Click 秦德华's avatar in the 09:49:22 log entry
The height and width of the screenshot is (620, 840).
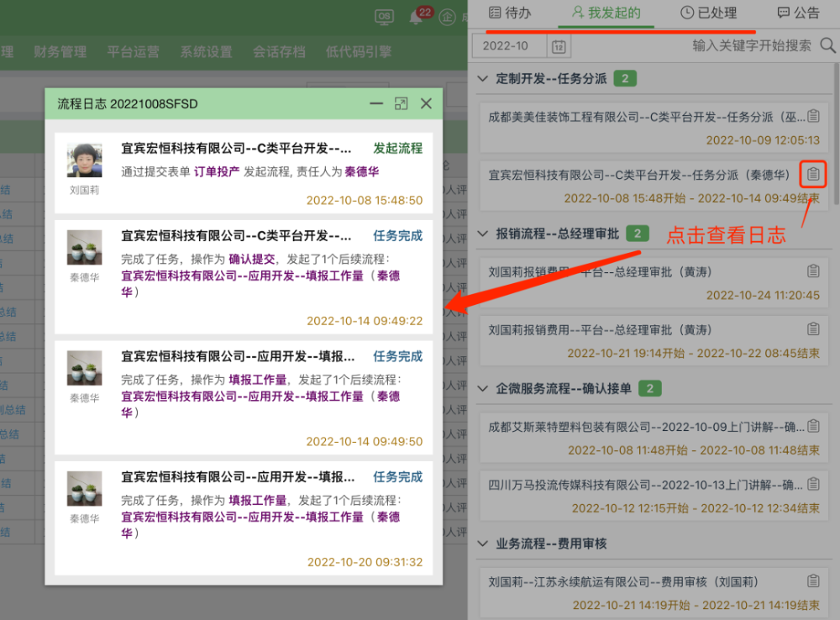pyautogui.click(x=84, y=248)
